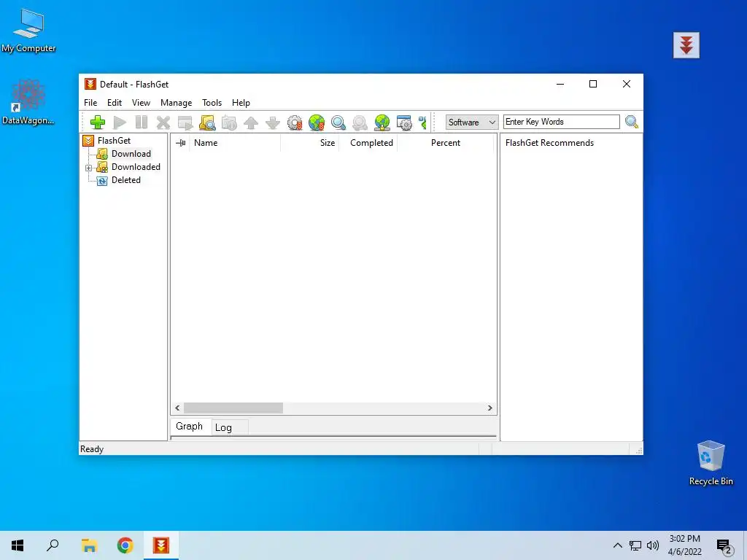Viewport: 747px width, 560px height.
Task: Move the task up with the up arrow icon
Action: pyautogui.click(x=251, y=122)
